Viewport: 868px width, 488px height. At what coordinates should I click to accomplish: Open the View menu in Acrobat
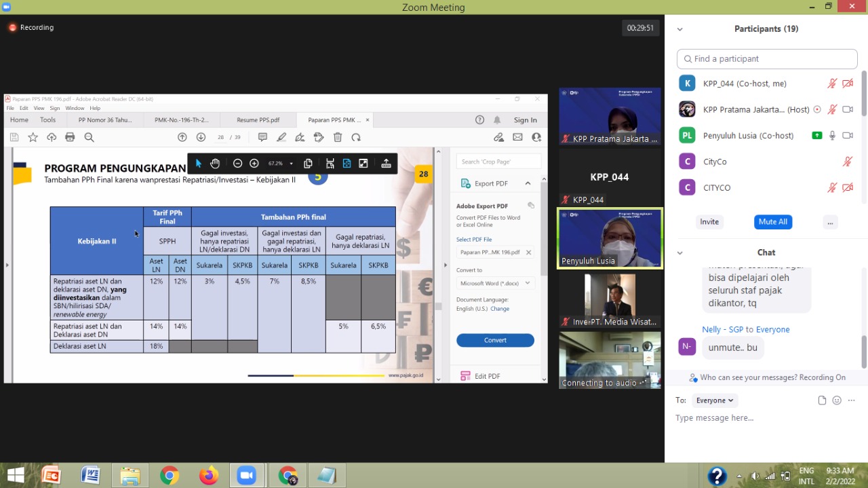(39, 108)
